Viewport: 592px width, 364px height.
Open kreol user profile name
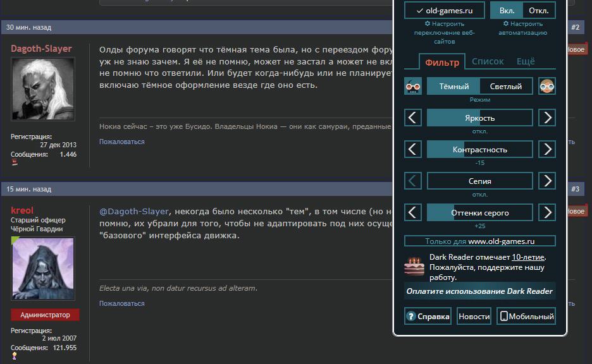pos(22,210)
